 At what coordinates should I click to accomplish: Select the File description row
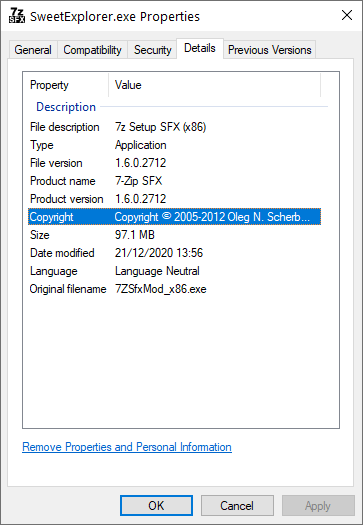174,127
